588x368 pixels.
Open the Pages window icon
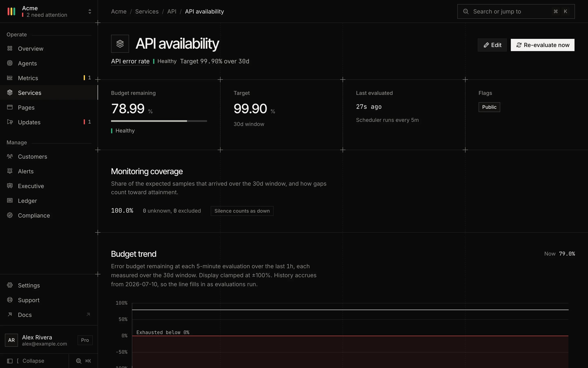10,107
